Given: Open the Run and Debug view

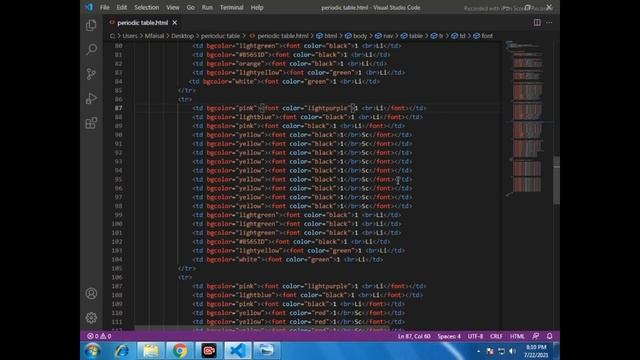Looking at the screenshot, I should tap(91, 98).
